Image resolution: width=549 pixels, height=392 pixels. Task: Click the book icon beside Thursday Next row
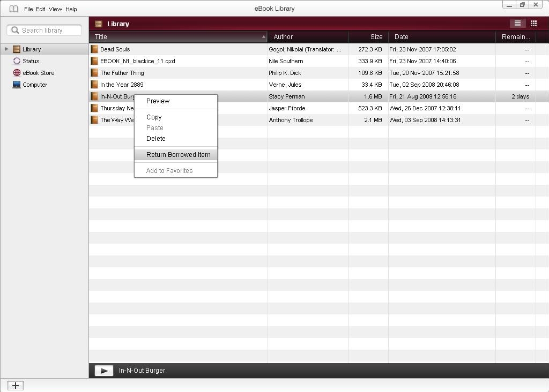94,108
